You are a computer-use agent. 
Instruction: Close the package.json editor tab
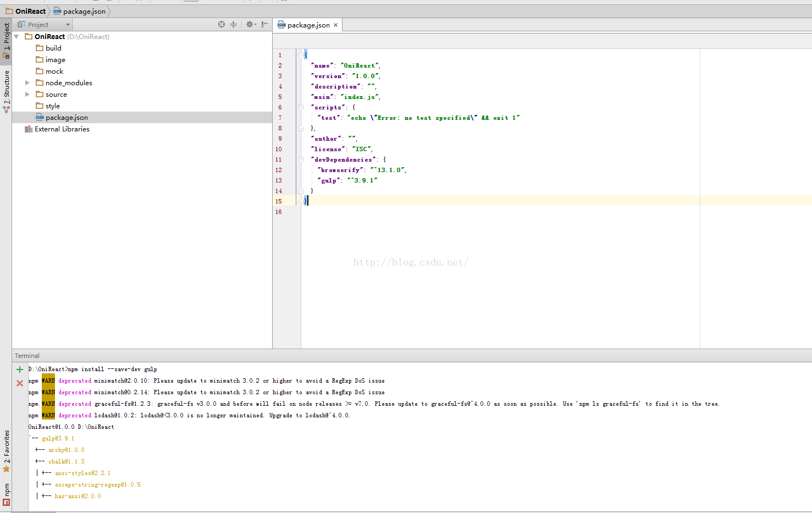coord(335,25)
